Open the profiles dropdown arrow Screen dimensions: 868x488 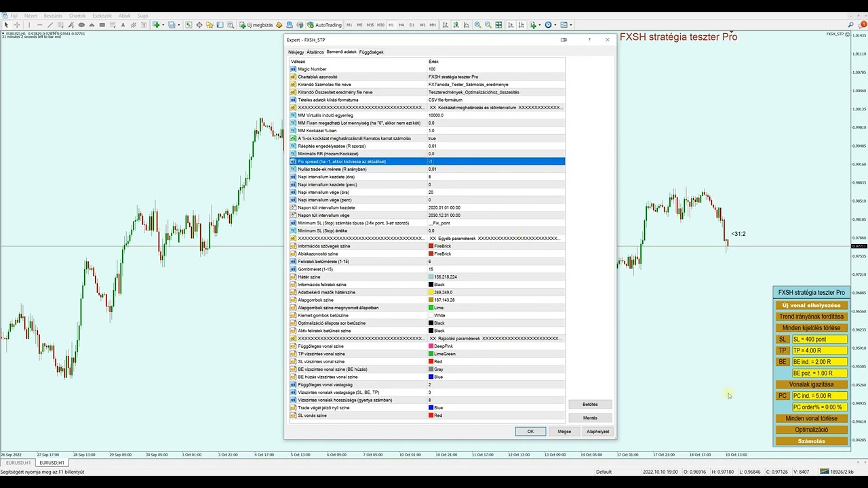(179, 25)
